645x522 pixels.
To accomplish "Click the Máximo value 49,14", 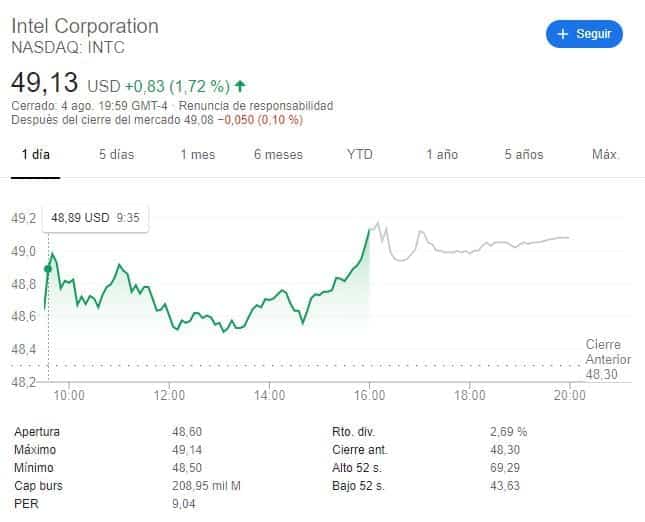I will click(x=187, y=450).
